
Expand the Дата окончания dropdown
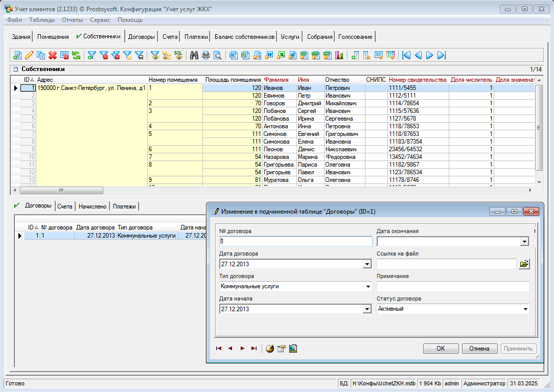(524, 242)
